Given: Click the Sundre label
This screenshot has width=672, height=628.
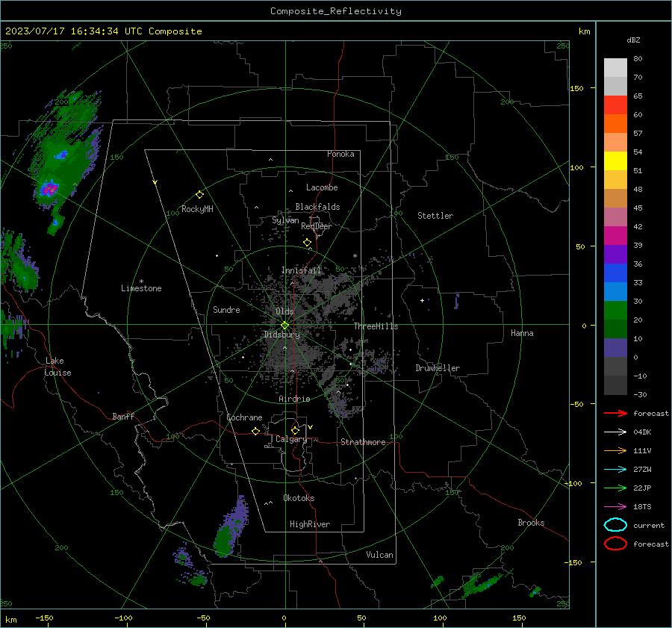Looking at the screenshot, I should coord(226,309).
